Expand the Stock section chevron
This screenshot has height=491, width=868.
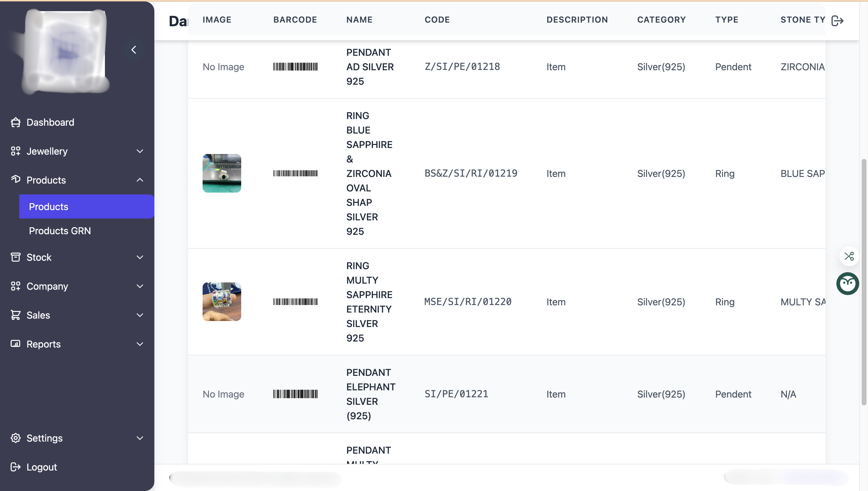point(140,257)
